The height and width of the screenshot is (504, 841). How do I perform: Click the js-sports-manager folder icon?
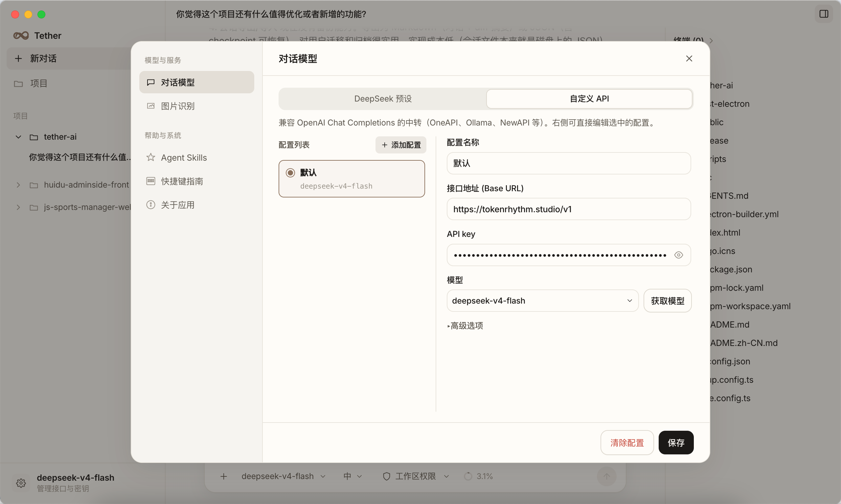[x=34, y=207]
